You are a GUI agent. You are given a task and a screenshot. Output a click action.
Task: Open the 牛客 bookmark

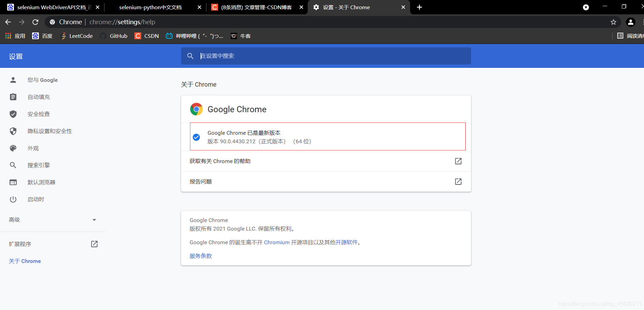point(240,36)
